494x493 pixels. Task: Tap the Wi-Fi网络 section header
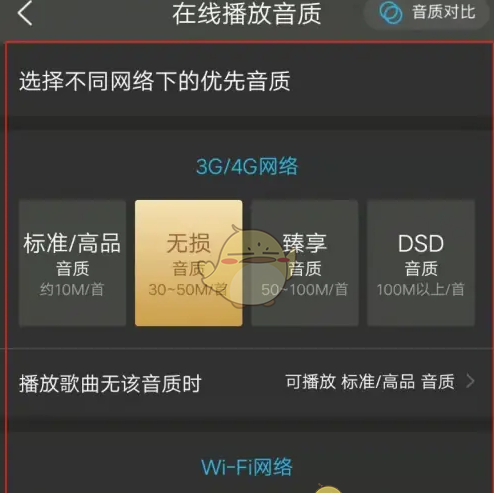[247, 467]
